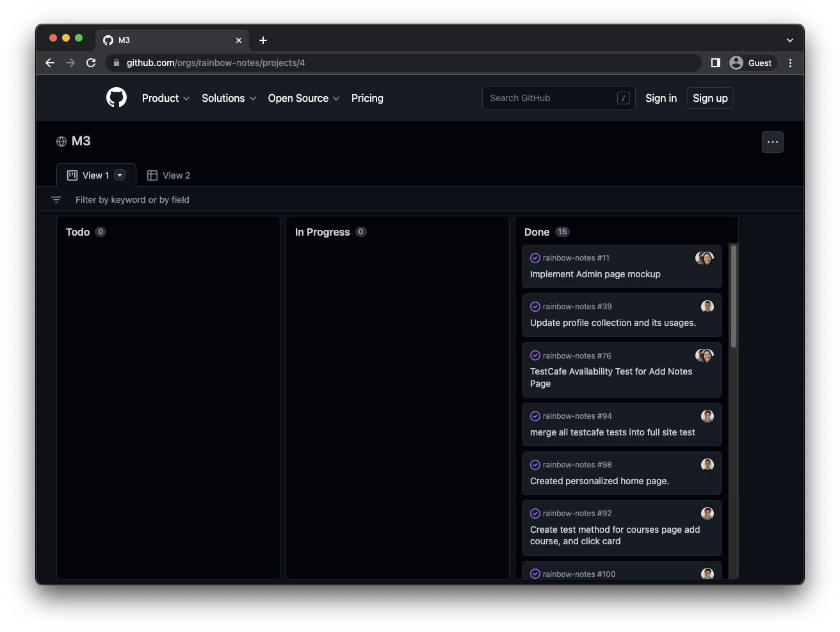Click the assignee avatars on issue #76 card
The image size is (840, 632).
704,355
